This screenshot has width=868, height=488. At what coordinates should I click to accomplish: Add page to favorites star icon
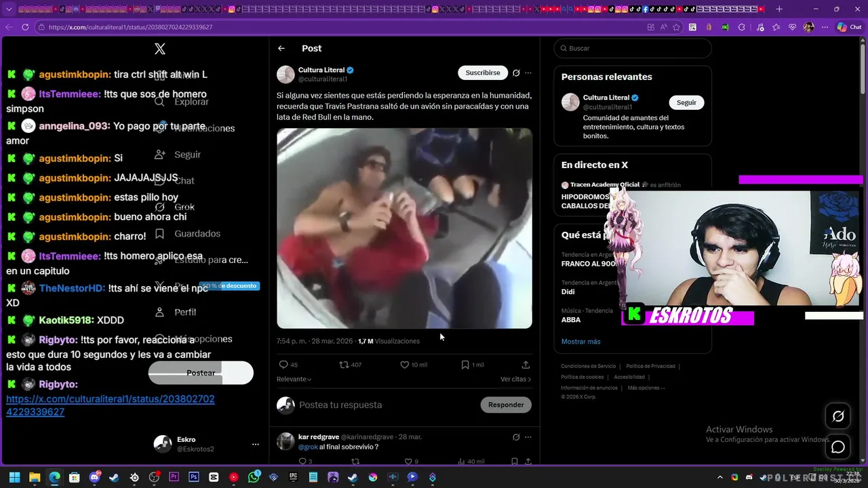[x=676, y=27]
